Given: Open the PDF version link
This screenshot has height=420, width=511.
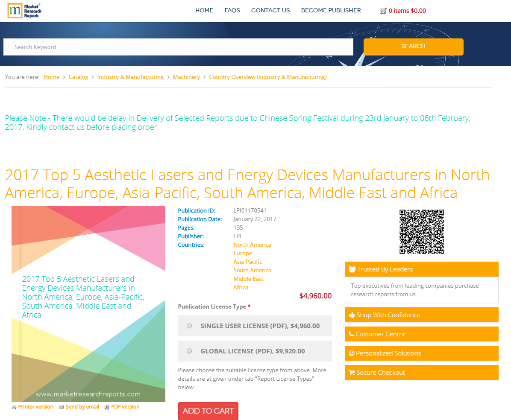Looking at the screenshot, I should [125, 407].
